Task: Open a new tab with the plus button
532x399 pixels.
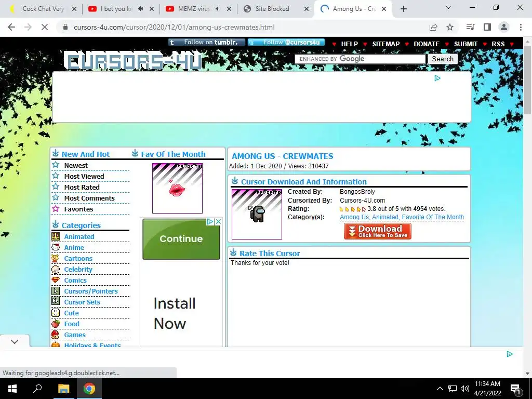Action: (x=403, y=9)
